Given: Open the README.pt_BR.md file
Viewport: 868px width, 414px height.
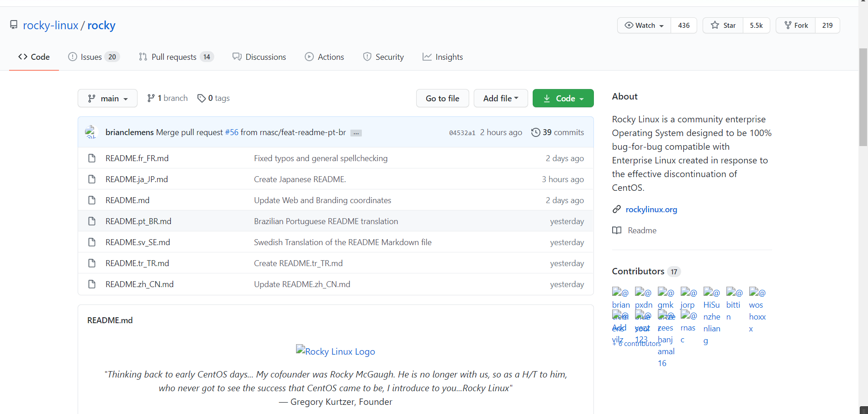Looking at the screenshot, I should click(138, 221).
